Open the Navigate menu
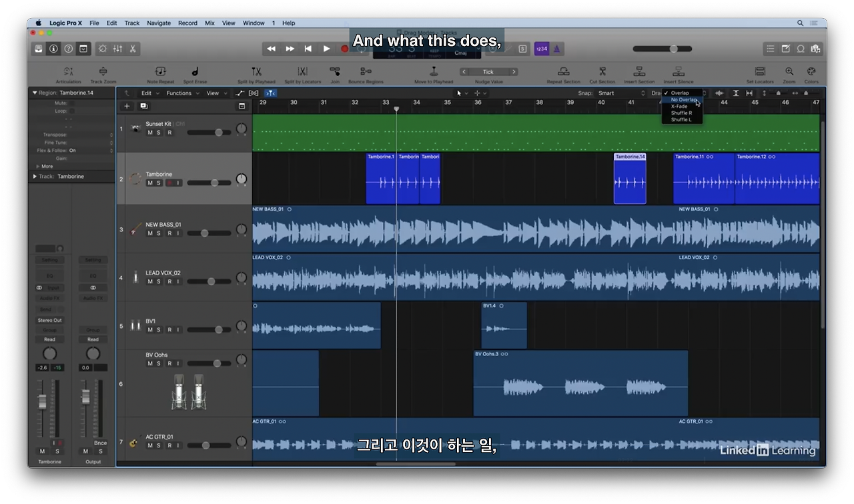The height and width of the screenshot is (504, 854). pos(159,23)
